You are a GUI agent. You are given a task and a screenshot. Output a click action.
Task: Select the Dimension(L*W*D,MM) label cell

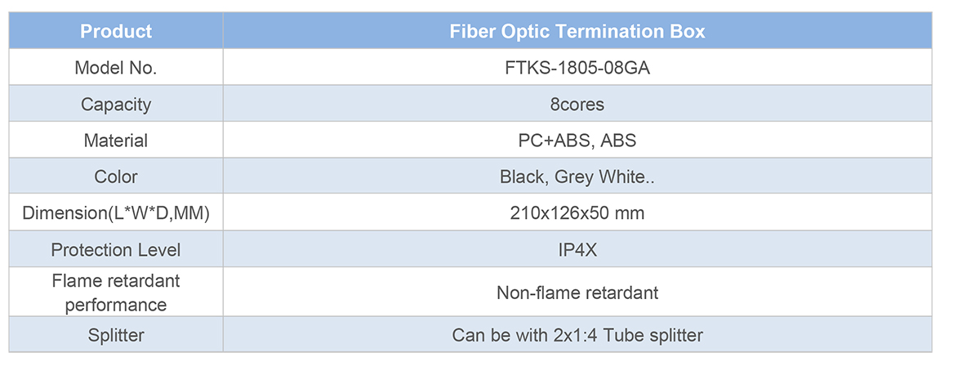116,213
